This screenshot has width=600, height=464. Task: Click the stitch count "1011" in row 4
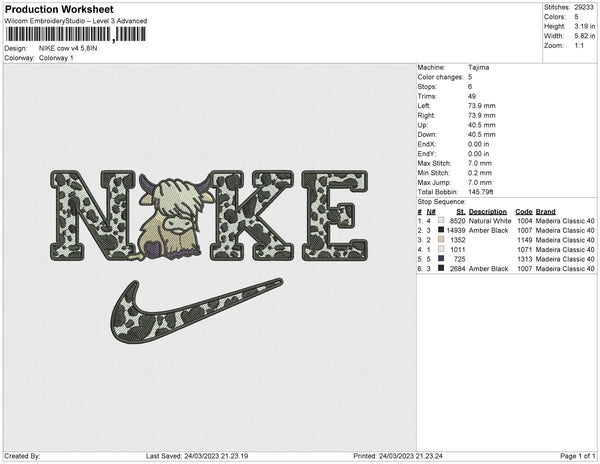tap(458, 250)
